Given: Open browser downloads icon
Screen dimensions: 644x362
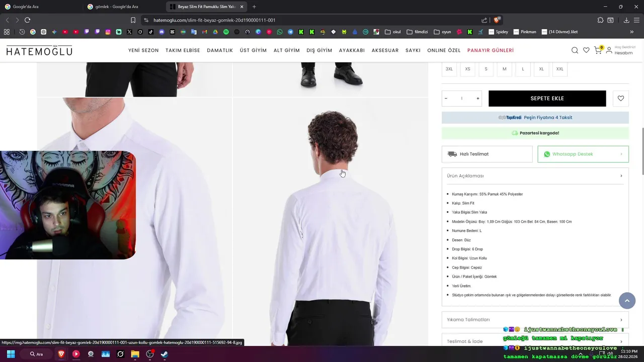Looking at the screenshot, I should click(x=626, y=20).
